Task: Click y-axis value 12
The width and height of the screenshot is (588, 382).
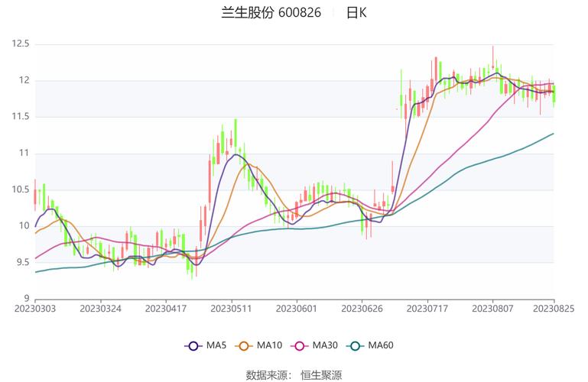Action: coord(24,80)
